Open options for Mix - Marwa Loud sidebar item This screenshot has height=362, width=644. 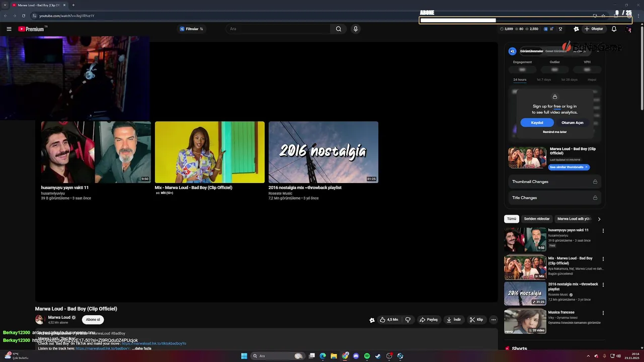coord(603,259)
